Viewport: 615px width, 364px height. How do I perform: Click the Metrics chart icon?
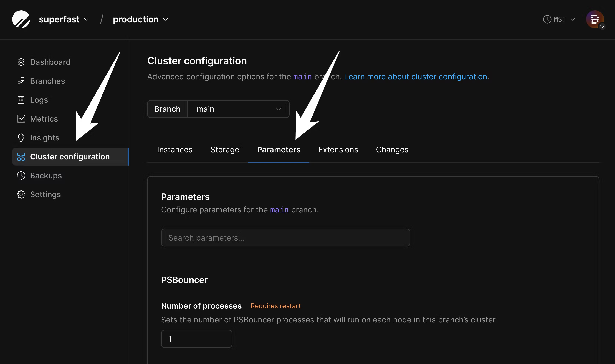pyautogui.click(x=21, y=118)
